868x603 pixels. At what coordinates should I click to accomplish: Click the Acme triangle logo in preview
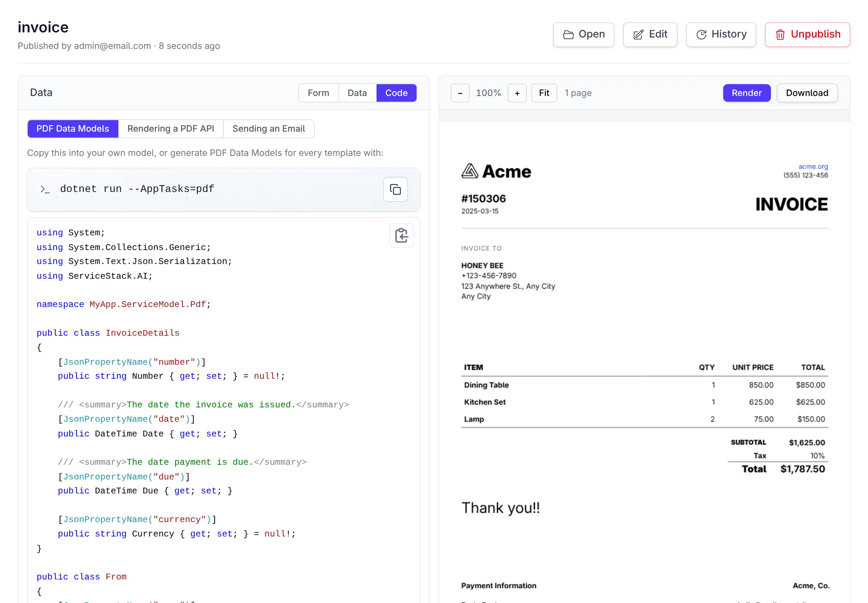coord(470,171)
